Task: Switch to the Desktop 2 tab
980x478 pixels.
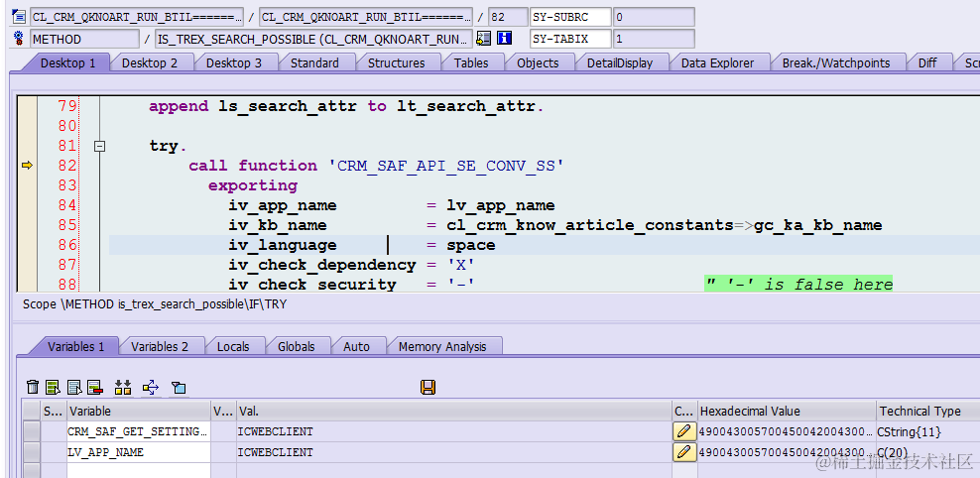Action: coord(150,63)
